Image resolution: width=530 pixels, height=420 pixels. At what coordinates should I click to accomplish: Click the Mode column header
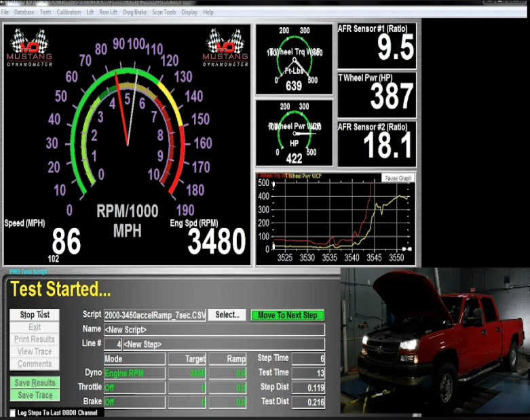(134, 359)
